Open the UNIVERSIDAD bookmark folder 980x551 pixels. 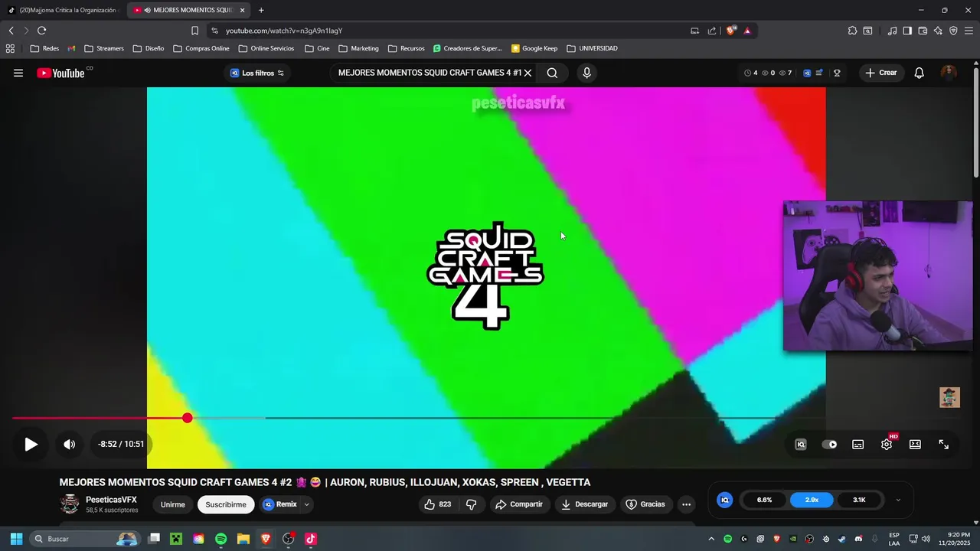(592, 48)
